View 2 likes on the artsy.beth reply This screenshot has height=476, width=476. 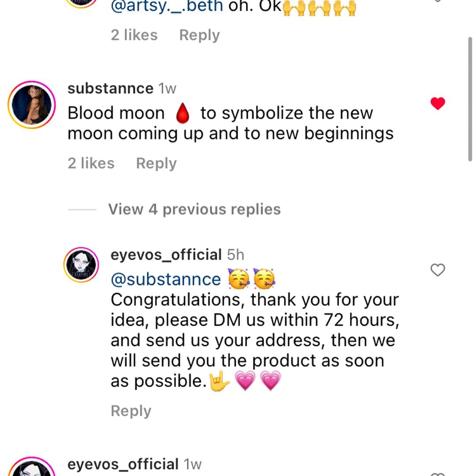(x=134, y=35)
